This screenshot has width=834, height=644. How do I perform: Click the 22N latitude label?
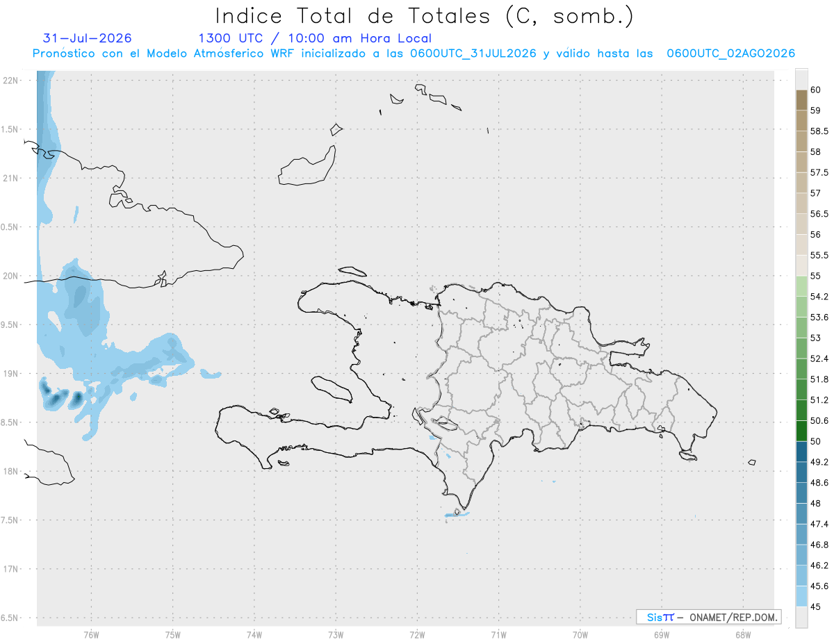click(10, 81)
